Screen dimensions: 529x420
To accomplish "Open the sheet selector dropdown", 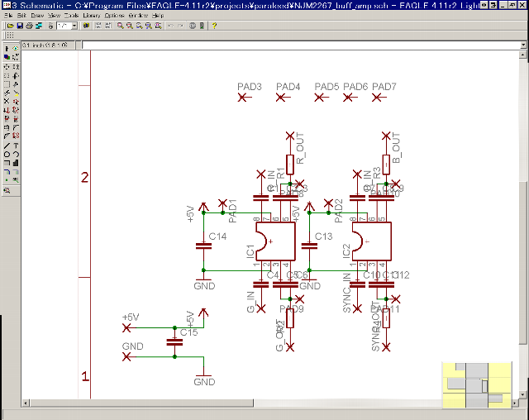I will pyautogui.click(x=74, y=26).
